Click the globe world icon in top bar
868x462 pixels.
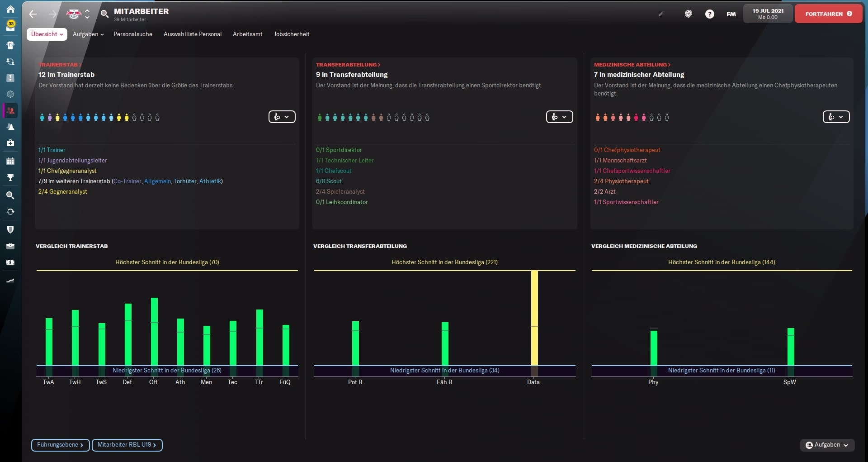tap(688, 14)
